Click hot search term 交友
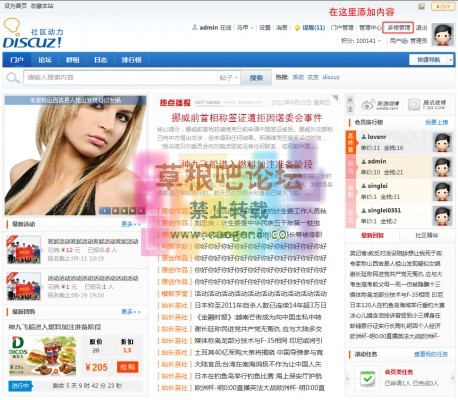 tap(313, 77)
